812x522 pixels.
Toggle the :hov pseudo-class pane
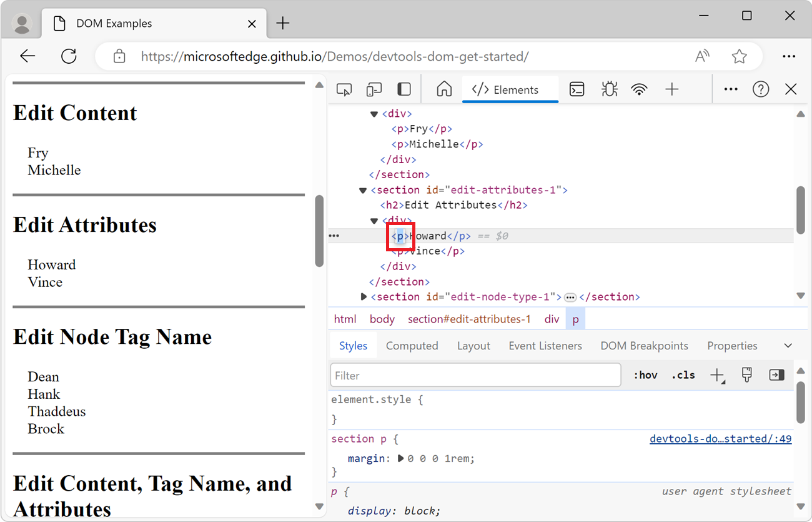pyautogui.click(x=645, y=374)
